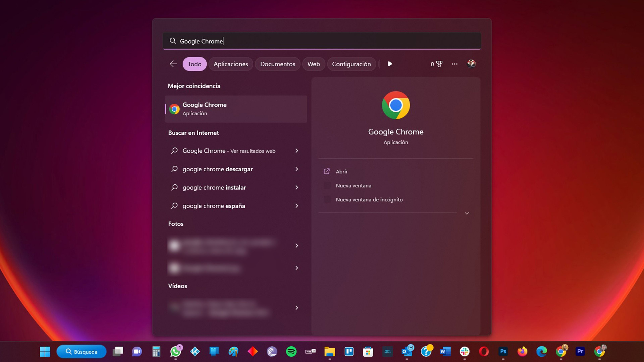Expand the Vídeos result arrow
644x362 pixels.
297,308
